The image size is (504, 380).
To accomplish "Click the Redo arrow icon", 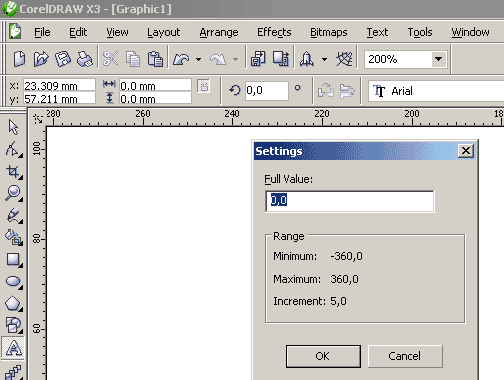I will (x=218, y=59).
